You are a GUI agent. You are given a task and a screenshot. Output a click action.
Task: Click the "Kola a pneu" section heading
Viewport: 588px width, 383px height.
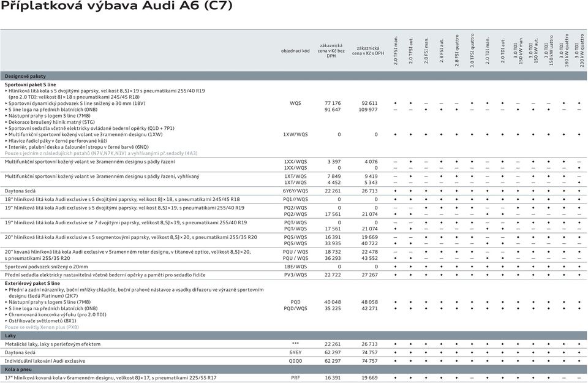coord(18,370)
